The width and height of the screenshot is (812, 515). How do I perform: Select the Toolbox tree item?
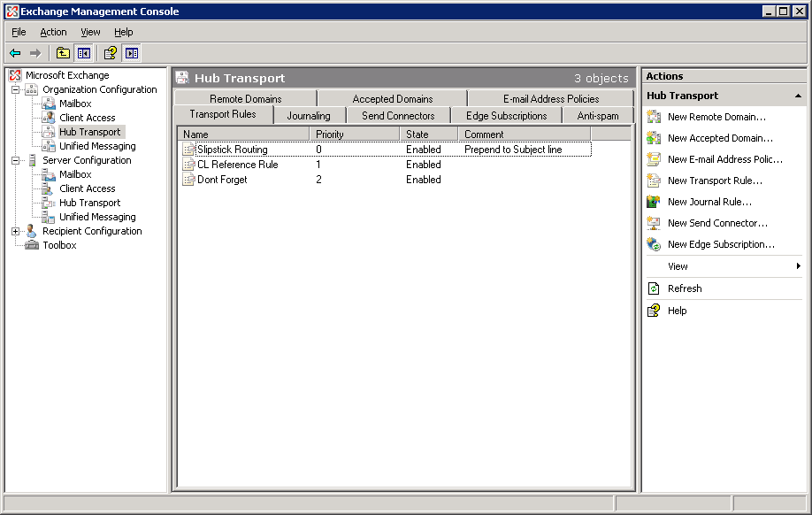pos(59,245)
